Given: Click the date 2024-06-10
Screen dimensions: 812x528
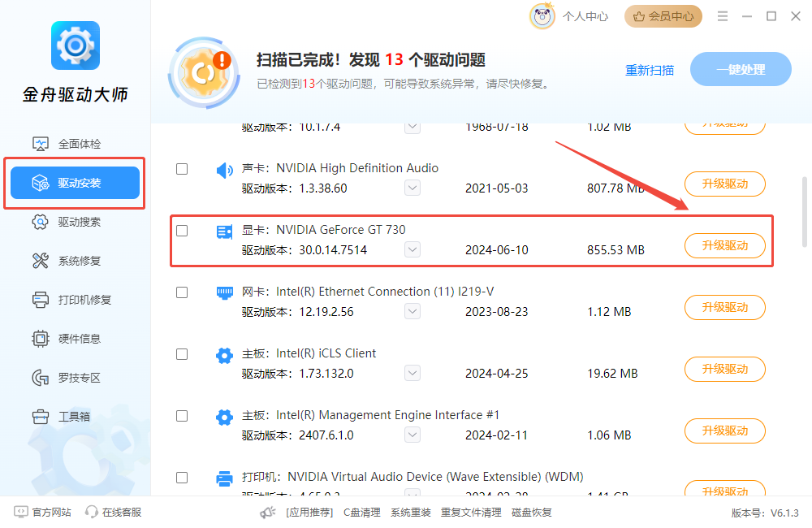Looking at the screenshot, I should (497, 249).
